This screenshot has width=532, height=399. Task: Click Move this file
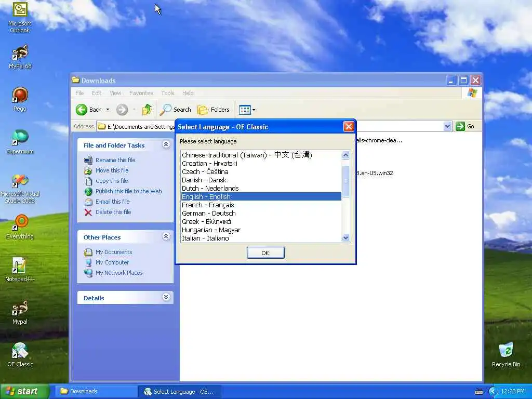[x=112, y=170]
